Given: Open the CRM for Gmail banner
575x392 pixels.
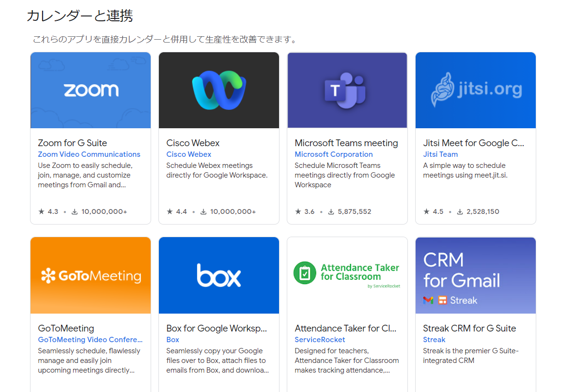Looking at the screenshot, I should tap(476, 275).
